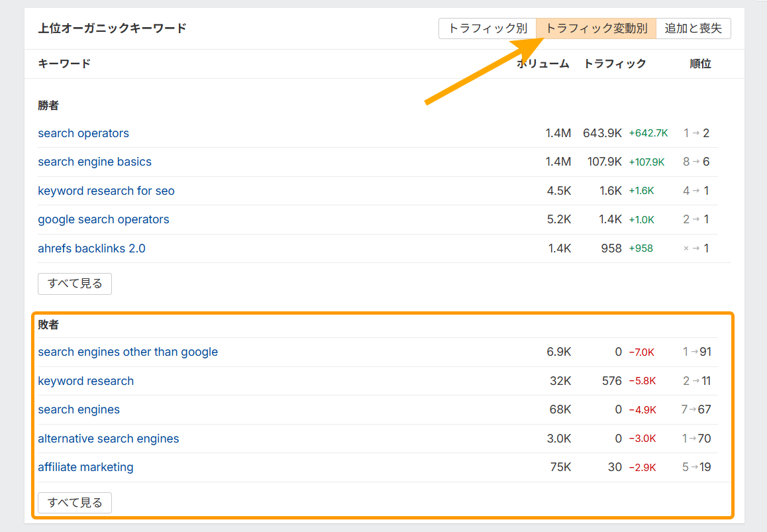This screenshot has width=767, height=532.
Task: Click the キーワード column header
Action: (x=64, y=64)
